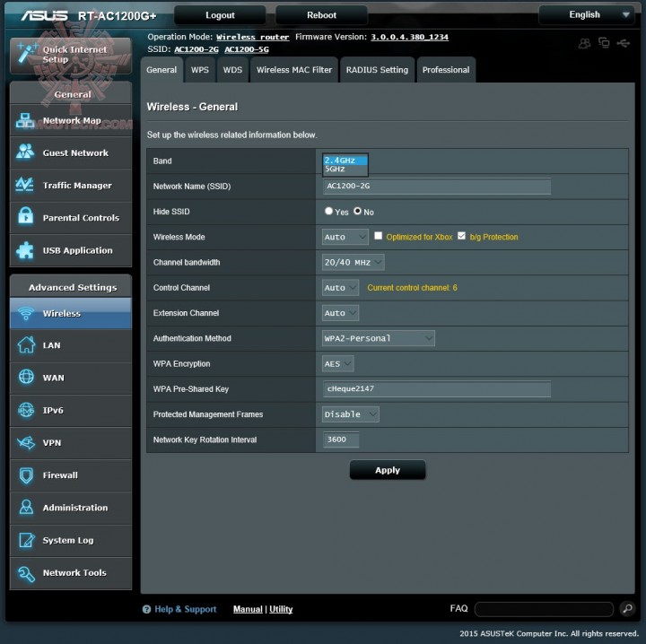Open the Utility link
646x644 pixels.
point(281,609)
